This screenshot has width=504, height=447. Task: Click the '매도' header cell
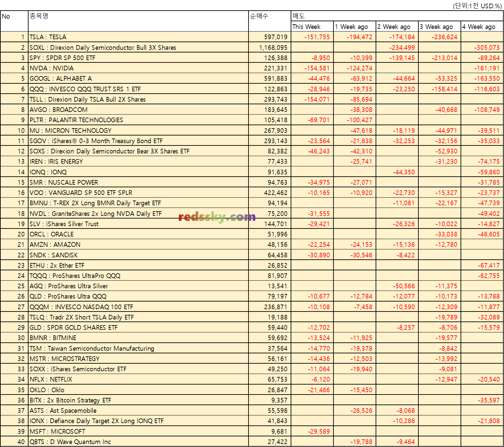point(397,16)
